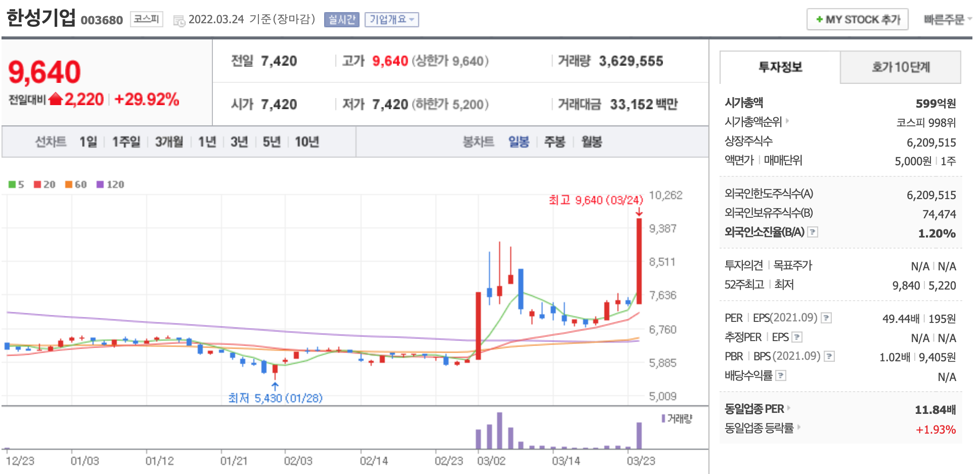The image size is (980, 474).
Task: Switch to the 투자정보 tab
Action: coord(780,67)
